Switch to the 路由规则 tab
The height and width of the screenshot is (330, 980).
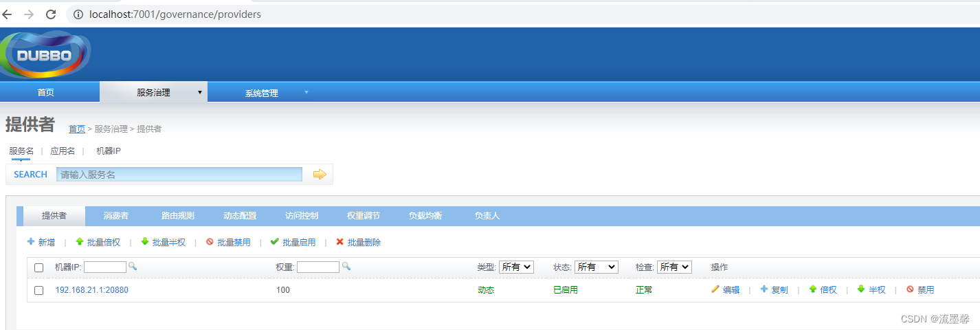pyautogui.click(x=178, y=216)
